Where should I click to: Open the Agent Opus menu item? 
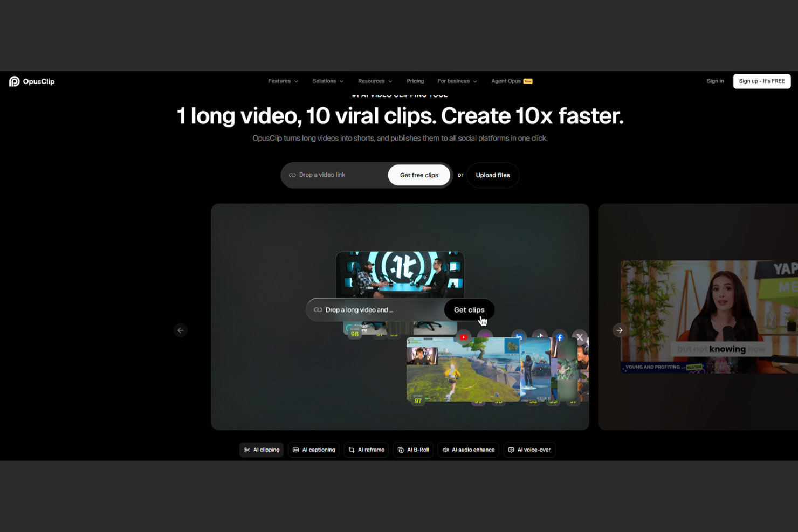tap(507, 81)
